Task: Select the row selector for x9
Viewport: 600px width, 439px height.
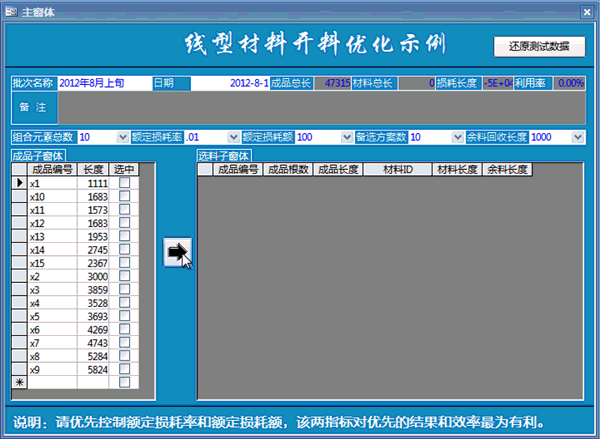Action: (x=20, y=369)
